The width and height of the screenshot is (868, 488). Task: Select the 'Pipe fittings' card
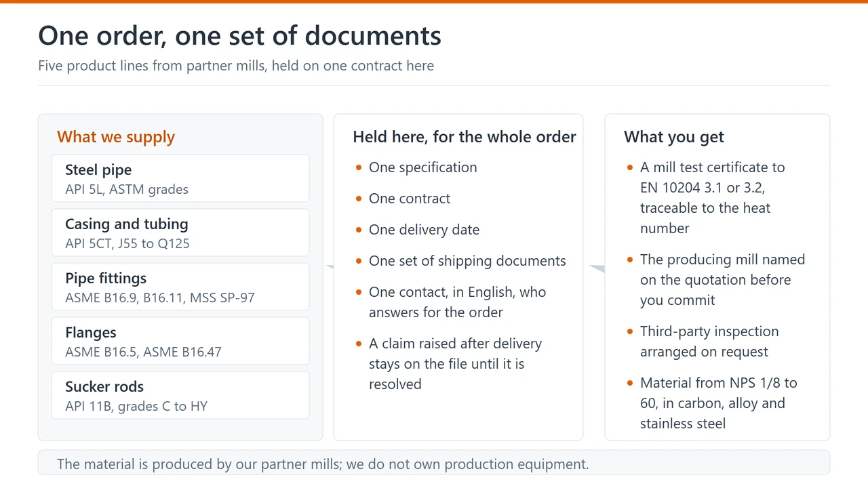(180, 287)
